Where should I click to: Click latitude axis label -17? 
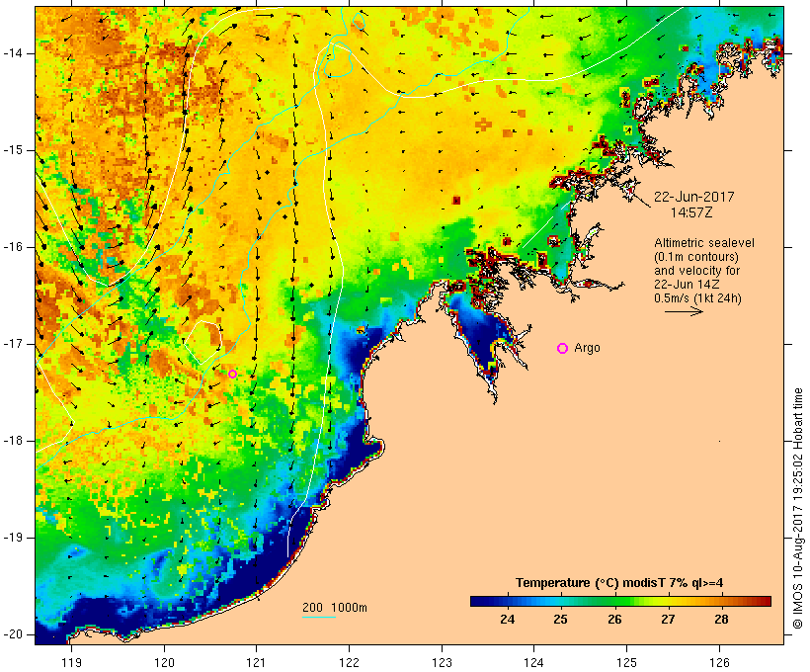12,344
